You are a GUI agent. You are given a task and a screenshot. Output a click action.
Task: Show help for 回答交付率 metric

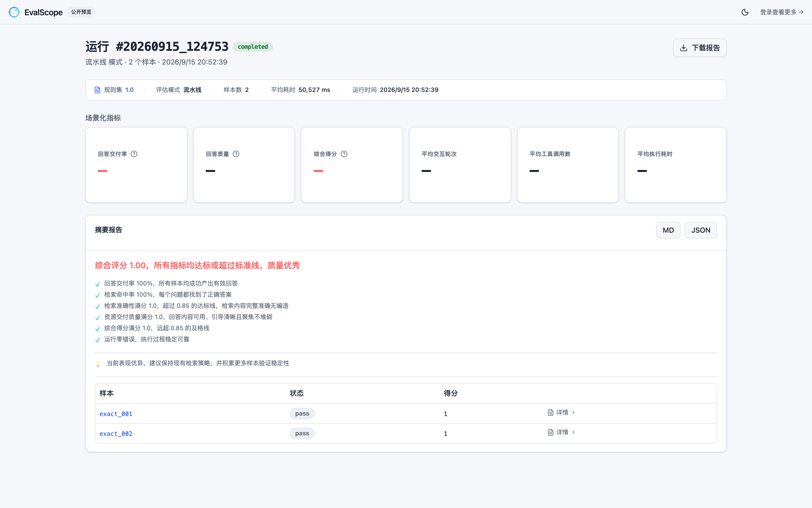(x=134, y=154)
